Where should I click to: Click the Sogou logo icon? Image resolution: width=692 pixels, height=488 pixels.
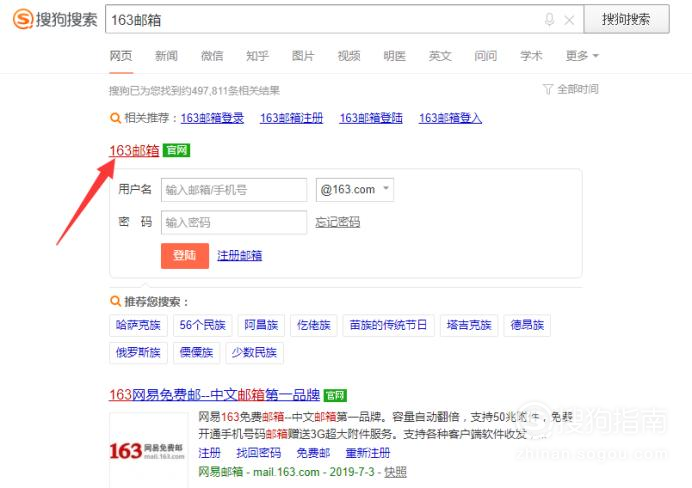tap(23, 19)
